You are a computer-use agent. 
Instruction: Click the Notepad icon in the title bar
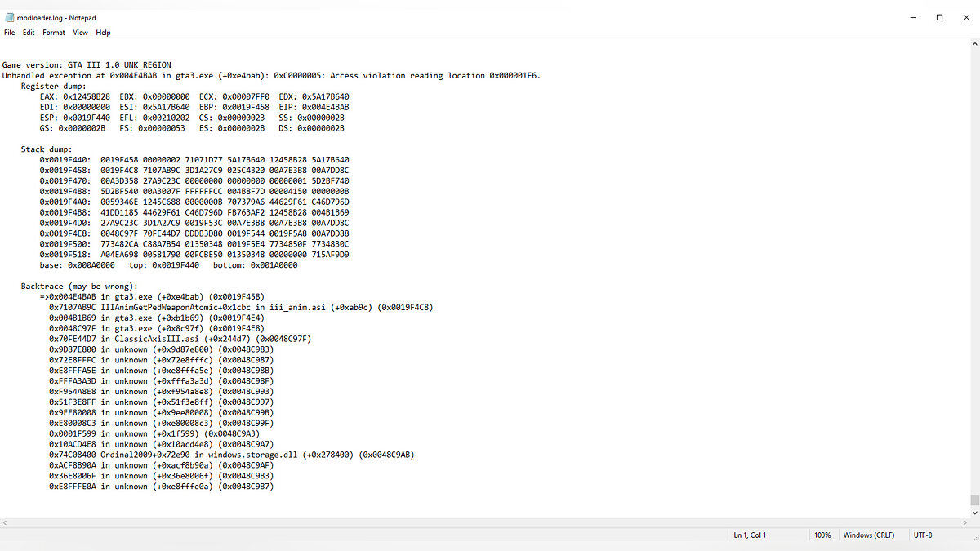click(x=8, y=17)
